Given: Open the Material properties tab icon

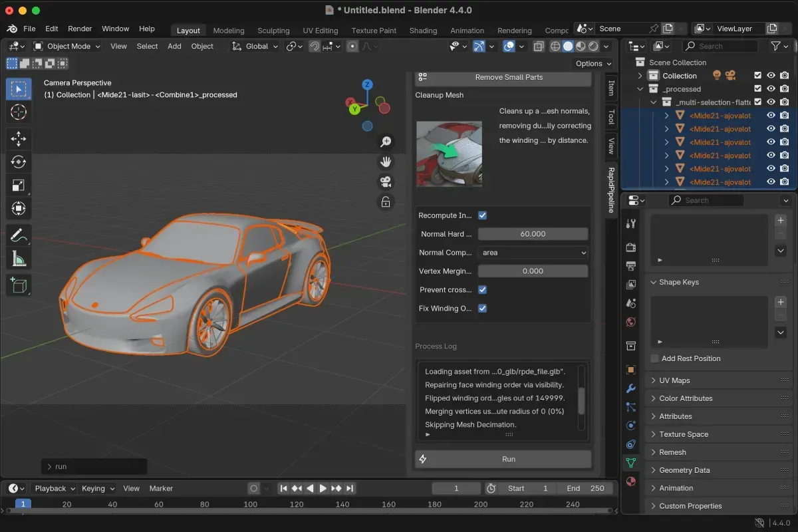Looking at the screenshot, I should [x=631, y=481].
